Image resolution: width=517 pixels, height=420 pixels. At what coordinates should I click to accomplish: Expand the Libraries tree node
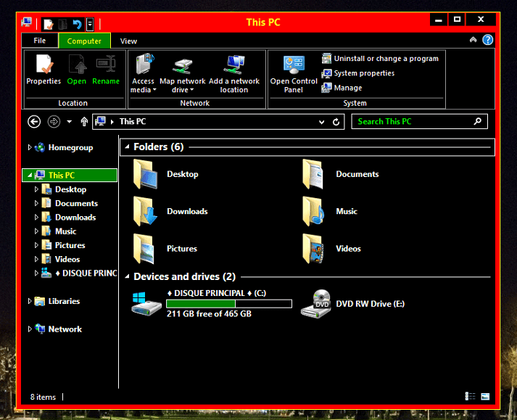coord(30,301)
